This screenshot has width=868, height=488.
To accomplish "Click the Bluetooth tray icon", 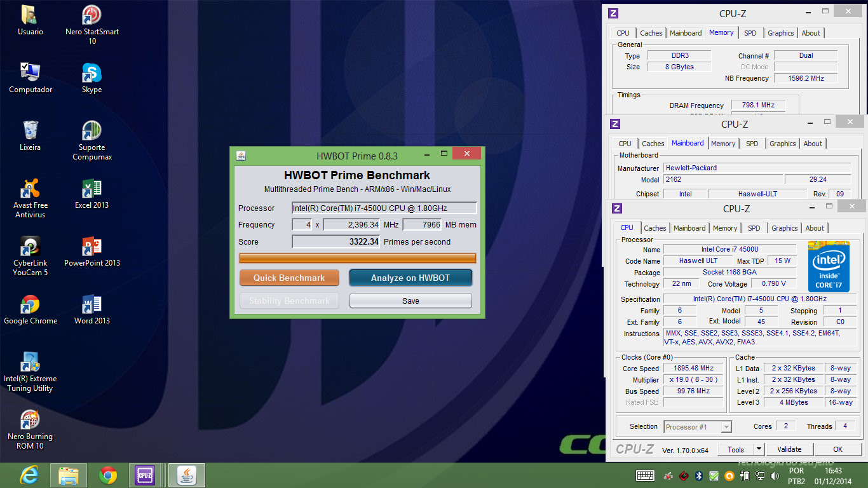I will pos(698,476).
